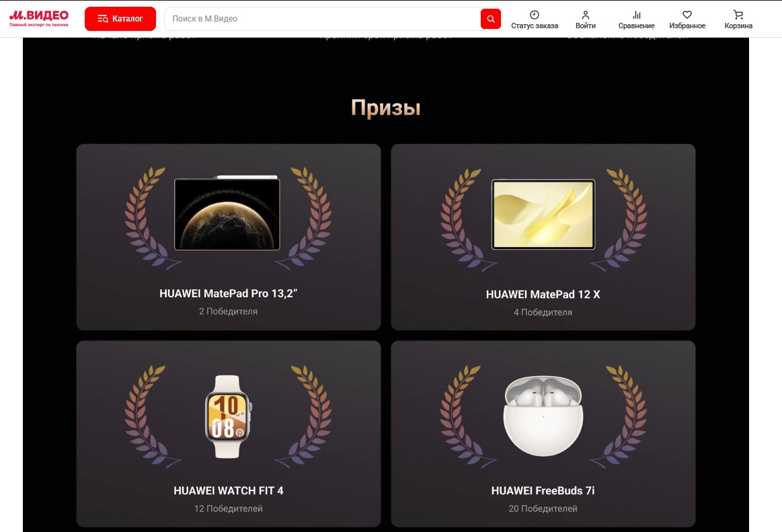
Task: Click the Призы section heading
Action: tap(385, 108)
